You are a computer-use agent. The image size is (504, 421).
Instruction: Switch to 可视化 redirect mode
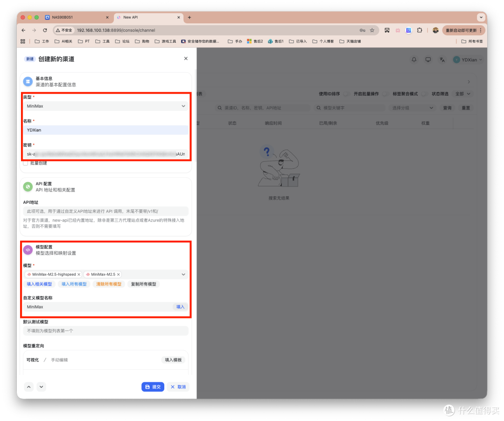[x=33, y=360]
